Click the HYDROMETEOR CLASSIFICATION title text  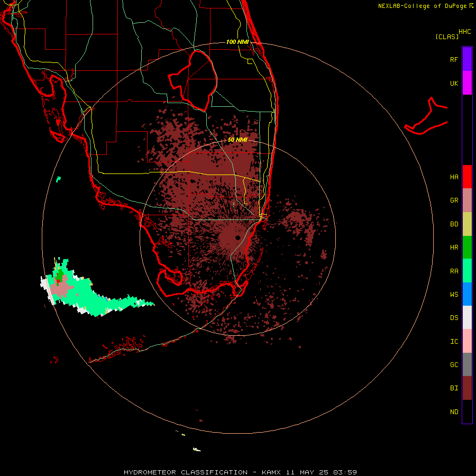[186, 472]
